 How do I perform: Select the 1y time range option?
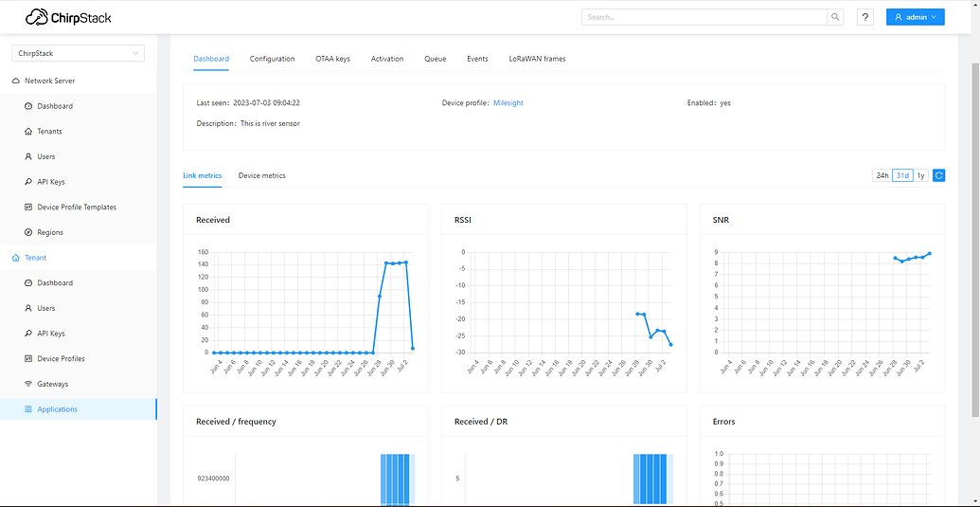[x=920, y=175]
